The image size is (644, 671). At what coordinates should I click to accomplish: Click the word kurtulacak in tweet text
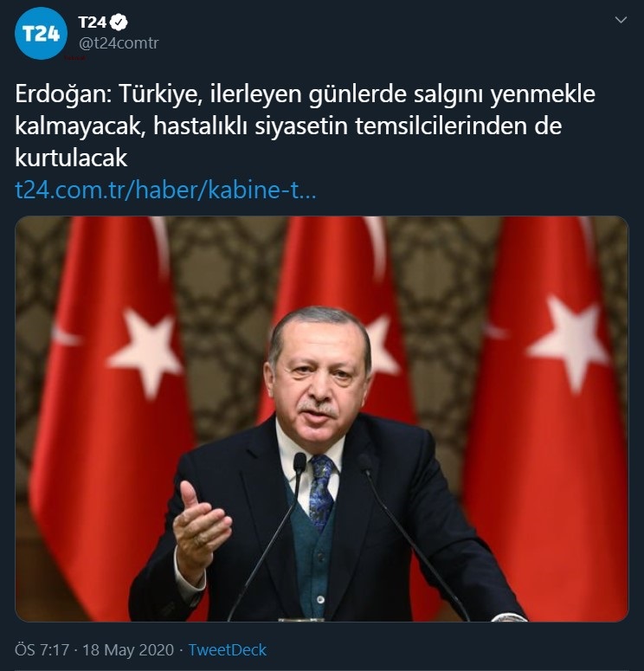click(x=71, y=158)
